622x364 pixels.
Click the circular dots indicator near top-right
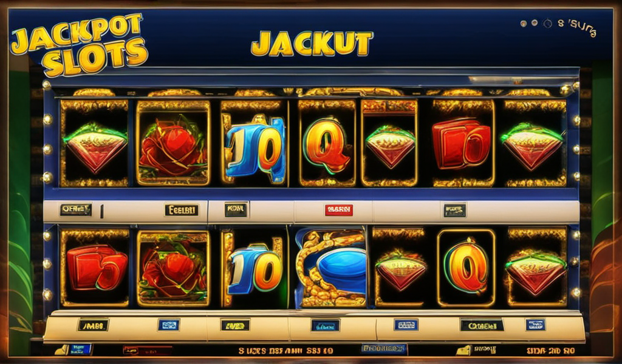point(536,24)
